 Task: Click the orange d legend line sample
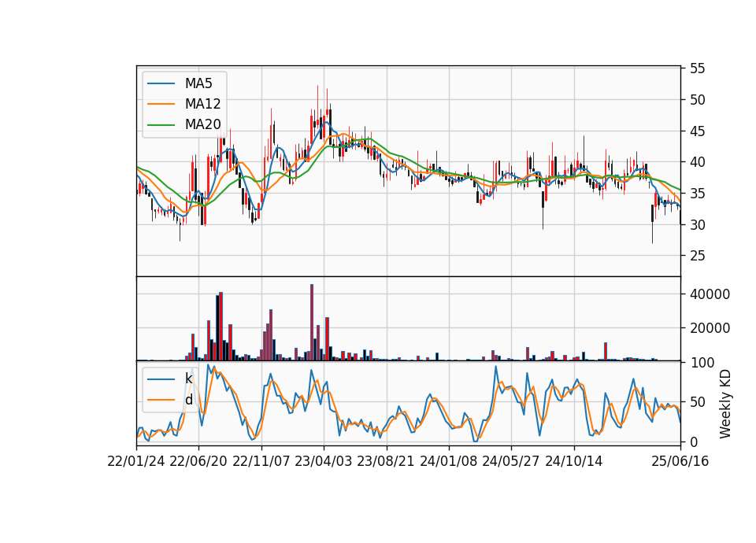point(161,400)
